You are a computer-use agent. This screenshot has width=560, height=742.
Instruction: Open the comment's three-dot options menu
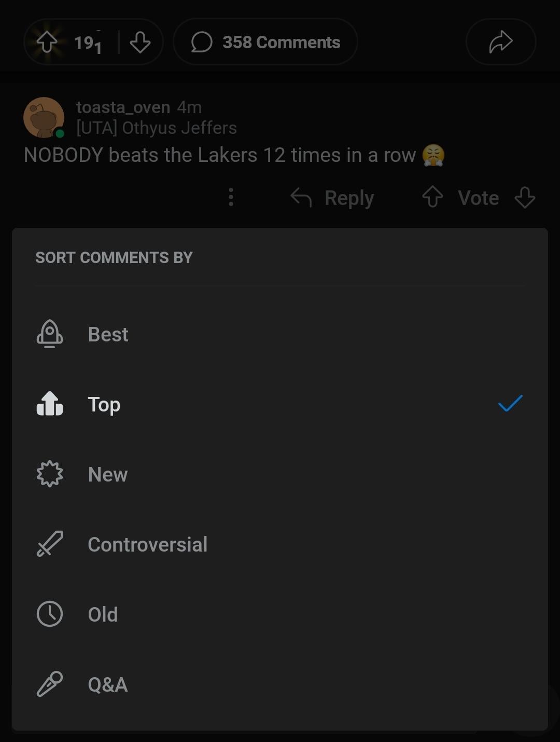(x=231, y=197)
